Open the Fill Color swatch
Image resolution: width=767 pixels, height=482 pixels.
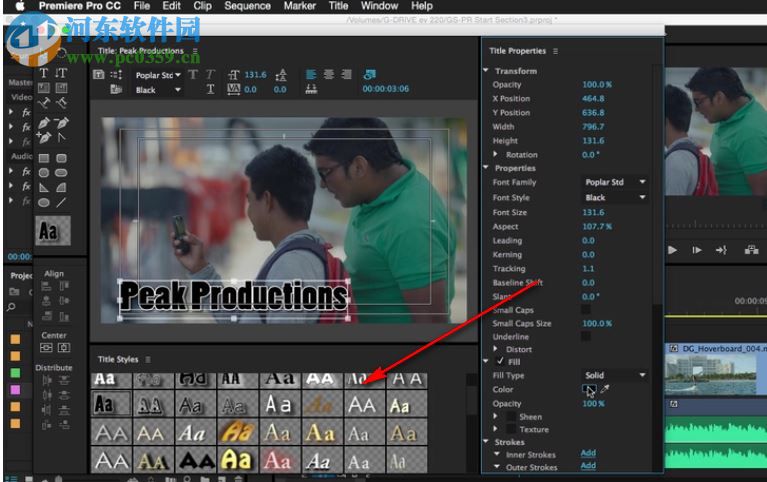(588, 389)
